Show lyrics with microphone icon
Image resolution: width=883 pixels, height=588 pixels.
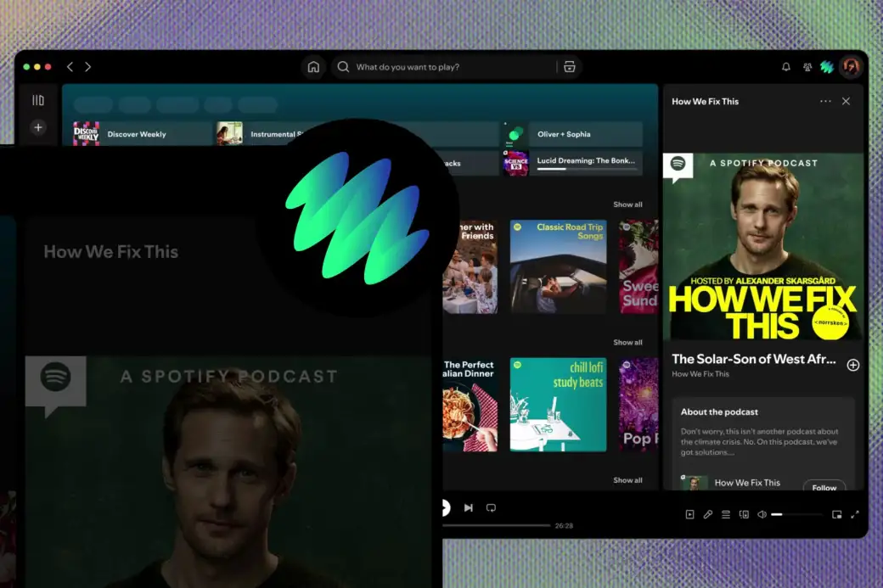click(x=708, y=514)
